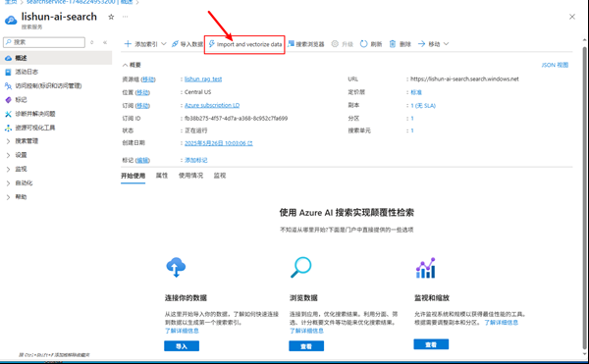Click the sidebar 搜索 input field

pyautogui.click(x=44, y=42)
